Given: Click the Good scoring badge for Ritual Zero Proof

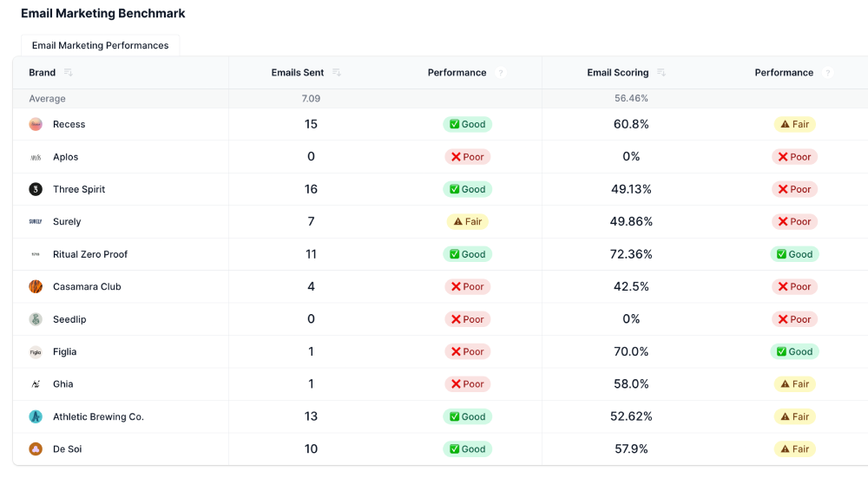Looking at the screenshot, I should (x=794, y=254).
